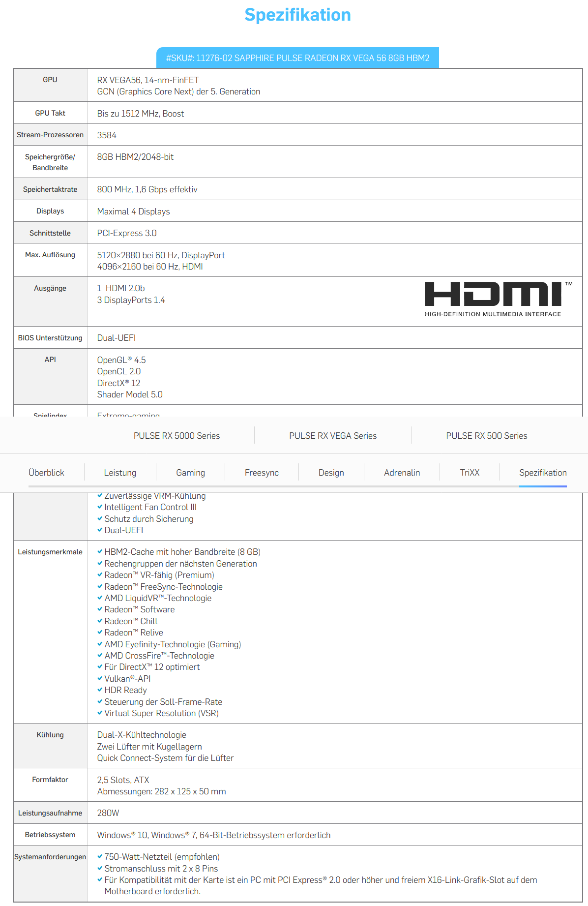Click 'Zwei Lüfter mit Kugellagern' text

click(149, 747)
